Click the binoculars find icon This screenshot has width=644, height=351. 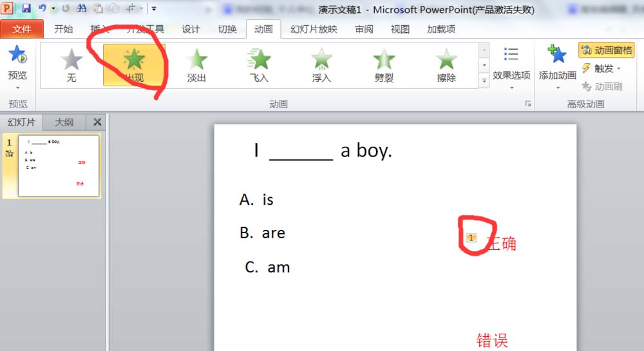coord(81,8)
